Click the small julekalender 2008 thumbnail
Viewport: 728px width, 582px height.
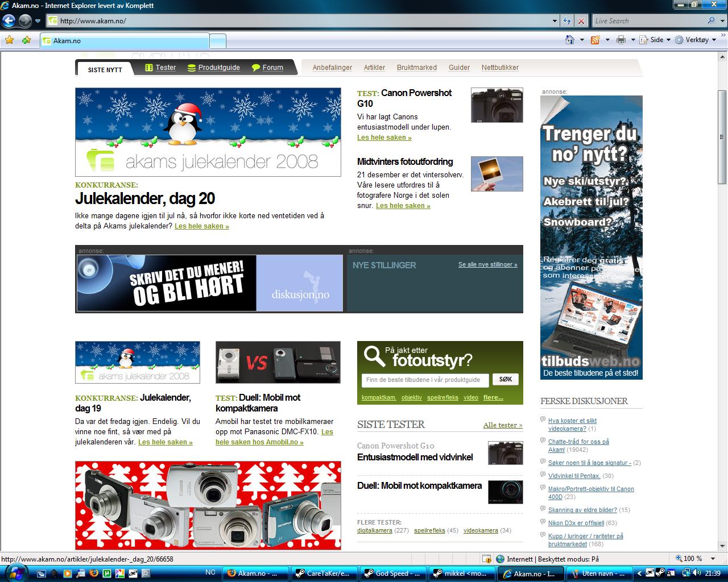(138, 362)
